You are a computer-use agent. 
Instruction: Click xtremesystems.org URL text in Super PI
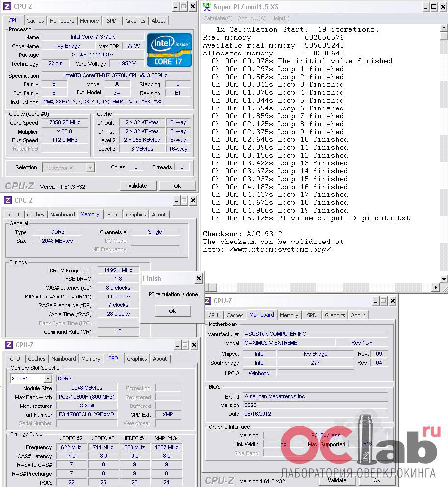(266, 250)
